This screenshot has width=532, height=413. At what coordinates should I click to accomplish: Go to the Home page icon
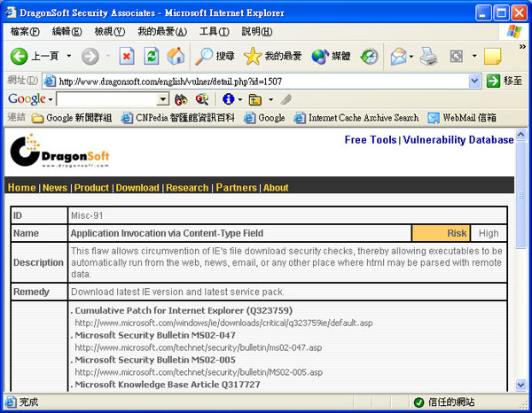click(176, 56)
